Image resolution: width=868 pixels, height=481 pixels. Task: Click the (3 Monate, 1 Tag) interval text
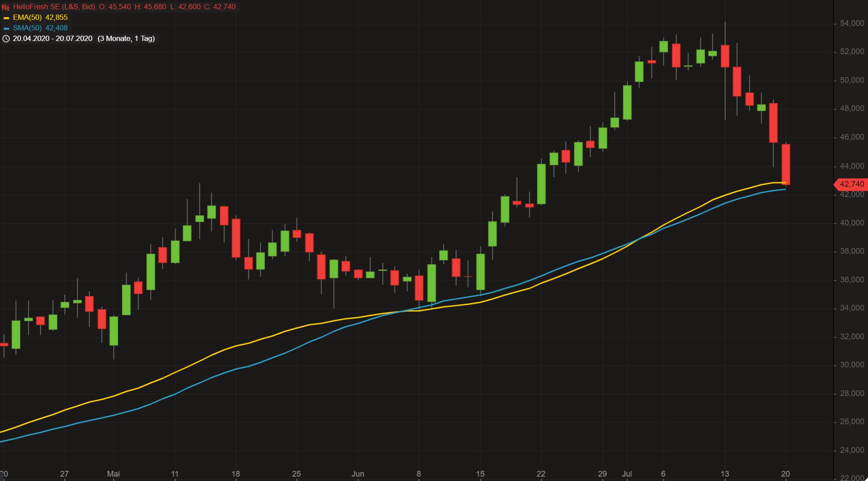point(126,39)
